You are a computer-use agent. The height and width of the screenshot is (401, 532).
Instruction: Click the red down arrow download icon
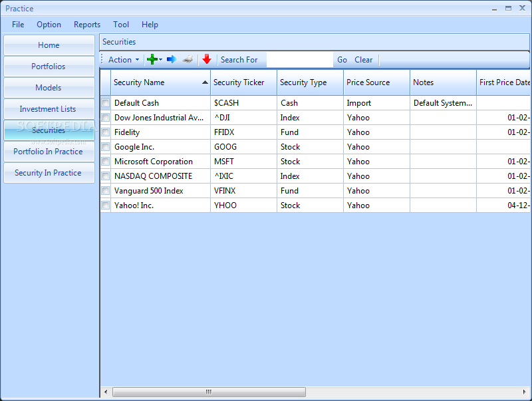pos(207,59)
